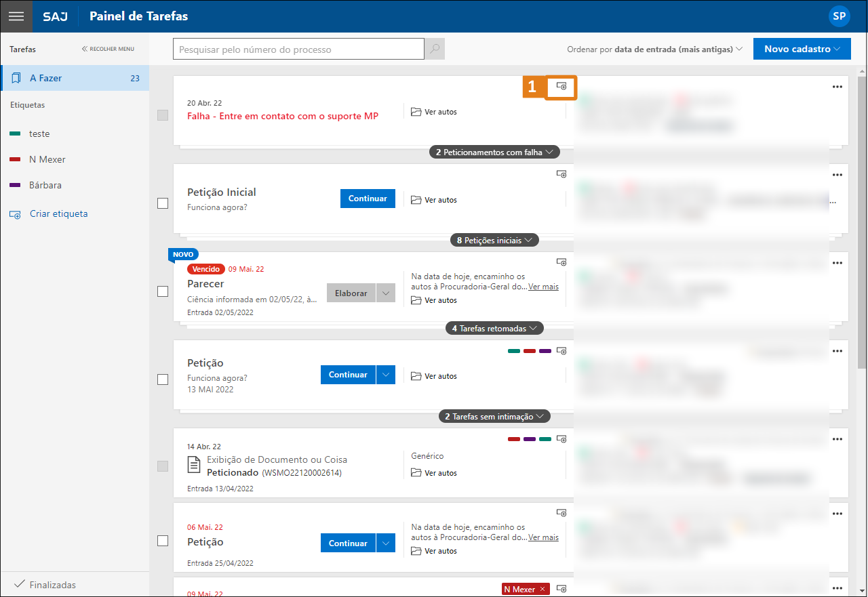Click the Criar etiqueta tag icon
The width and height of the screenshot is (868, 597).
click(15, 214)
